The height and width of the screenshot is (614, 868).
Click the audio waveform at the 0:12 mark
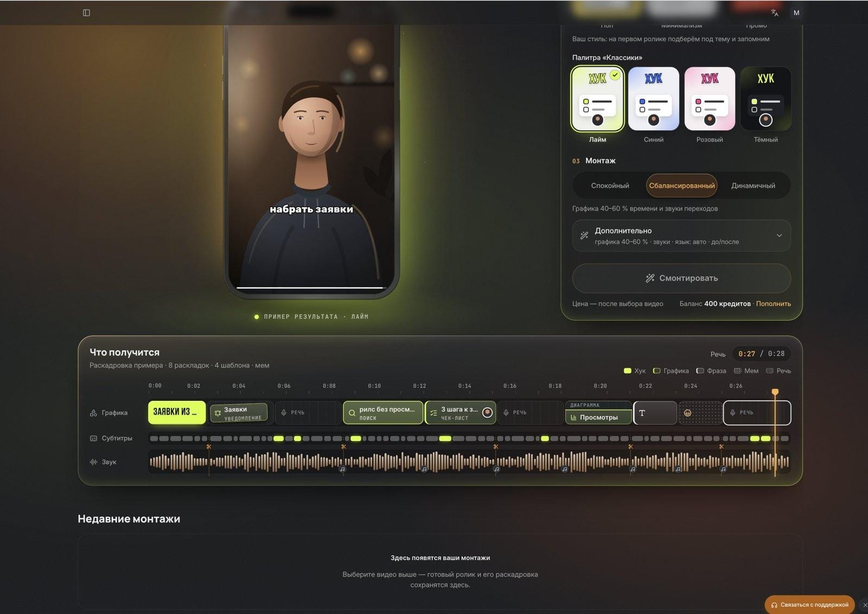click(419, 462)
